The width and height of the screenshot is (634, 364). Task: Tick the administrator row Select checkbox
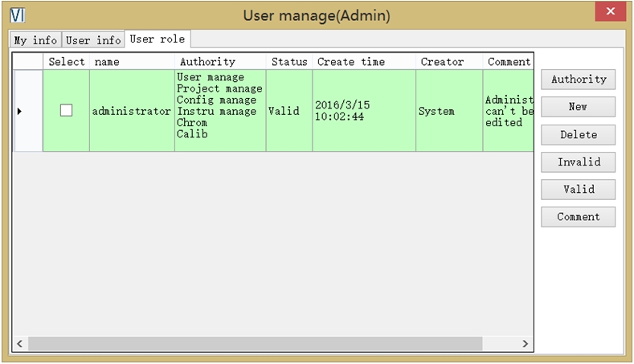66,111
